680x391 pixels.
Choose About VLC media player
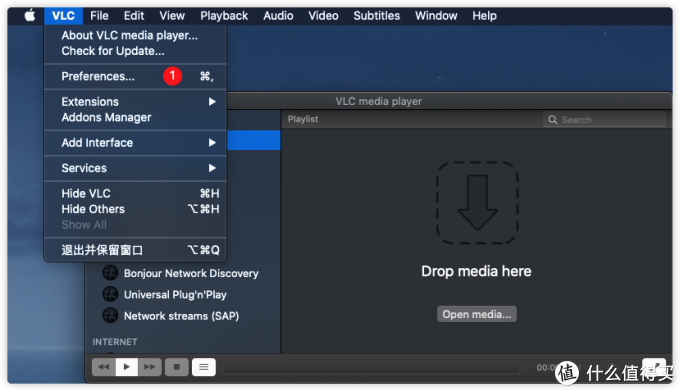[135, 36]
